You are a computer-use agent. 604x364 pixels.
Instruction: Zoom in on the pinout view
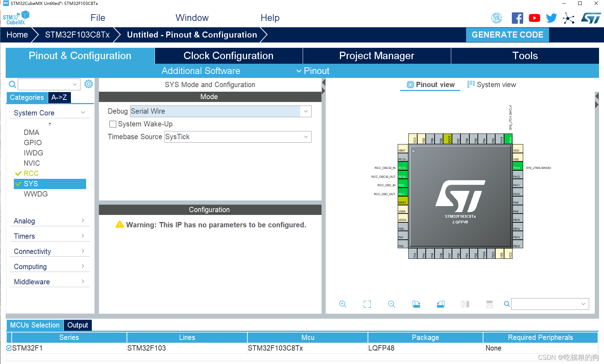tap(342, 304)
